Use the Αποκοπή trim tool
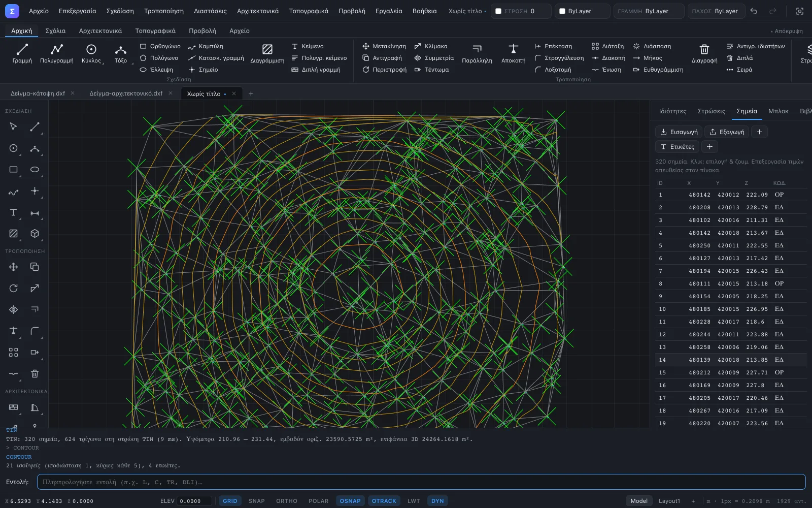812x508 pixels. click(x=513, y=53)
